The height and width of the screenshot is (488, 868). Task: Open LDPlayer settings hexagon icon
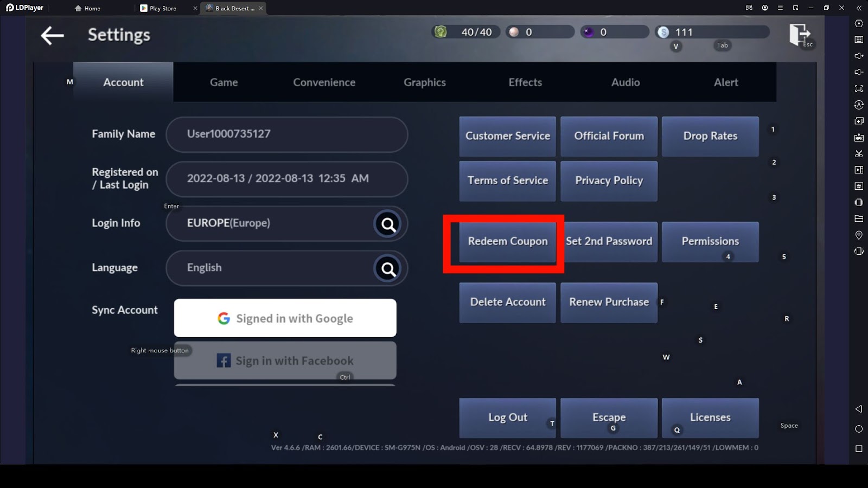[859, 23]
